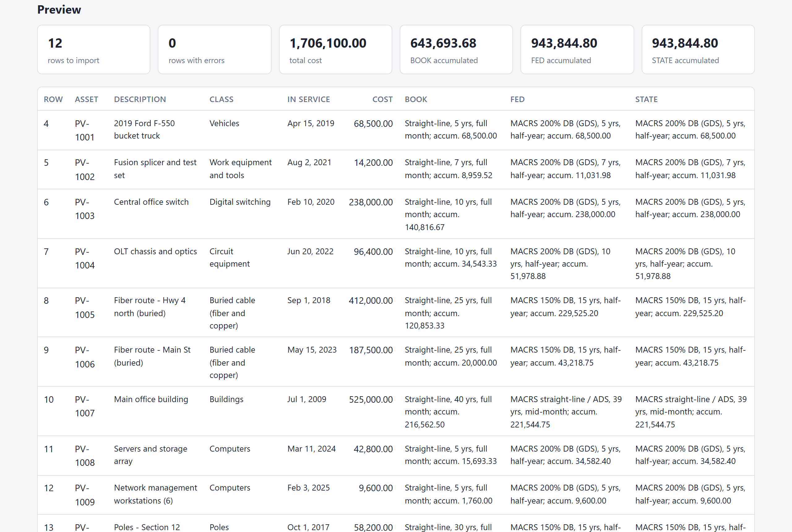The height and width of the screenshot is (532, 792).
Task: Click the CLASS column header
Action: [x=221, y=99]
